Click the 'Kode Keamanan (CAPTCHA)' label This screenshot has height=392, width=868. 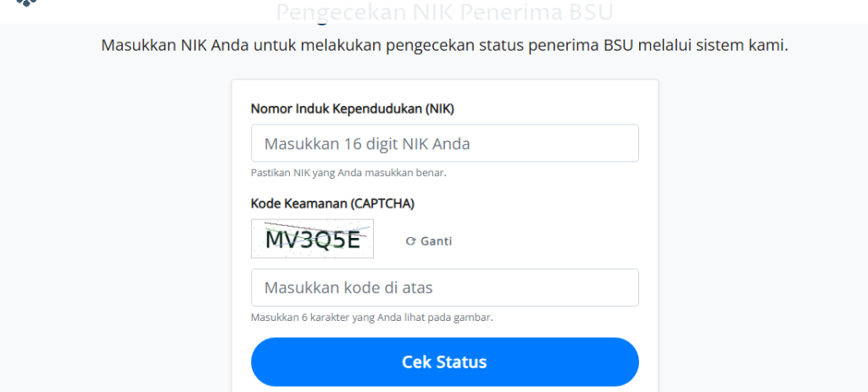click(x=332, y=203)
